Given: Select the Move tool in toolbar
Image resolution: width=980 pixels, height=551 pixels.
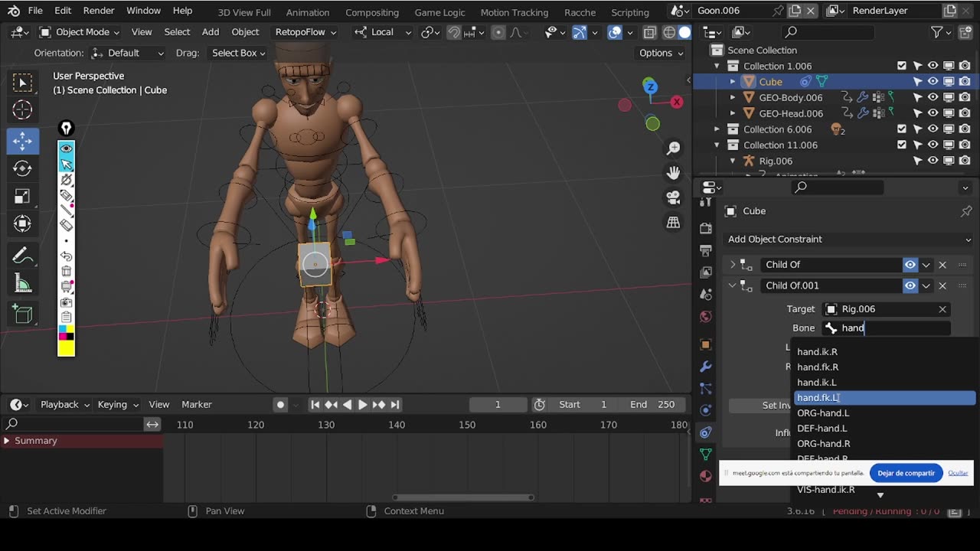Looking at the screenshot, I should click(22, 140).
